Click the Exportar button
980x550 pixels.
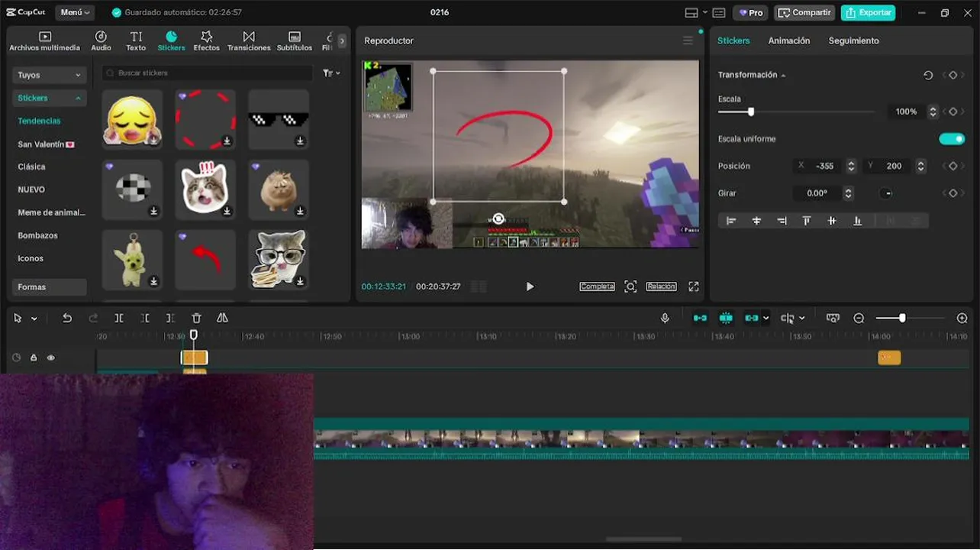[869, 12]
